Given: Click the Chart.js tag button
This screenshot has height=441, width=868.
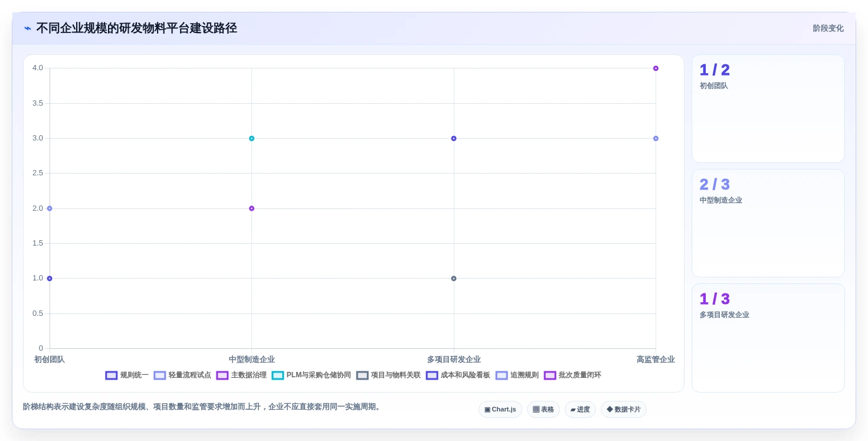Looking at the screenshot, I should tap(500, 409).
